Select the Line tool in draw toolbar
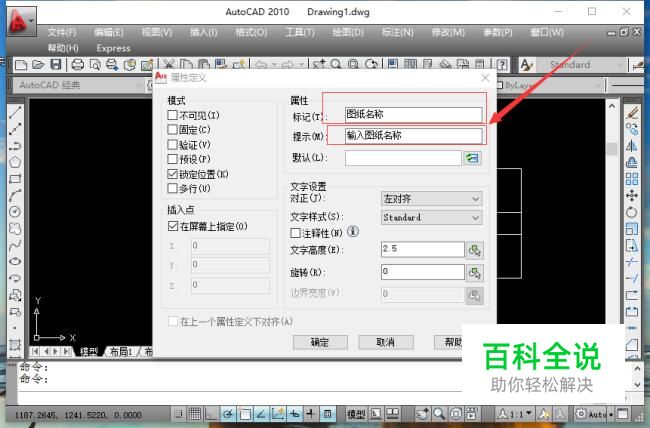 click(15, 112)
